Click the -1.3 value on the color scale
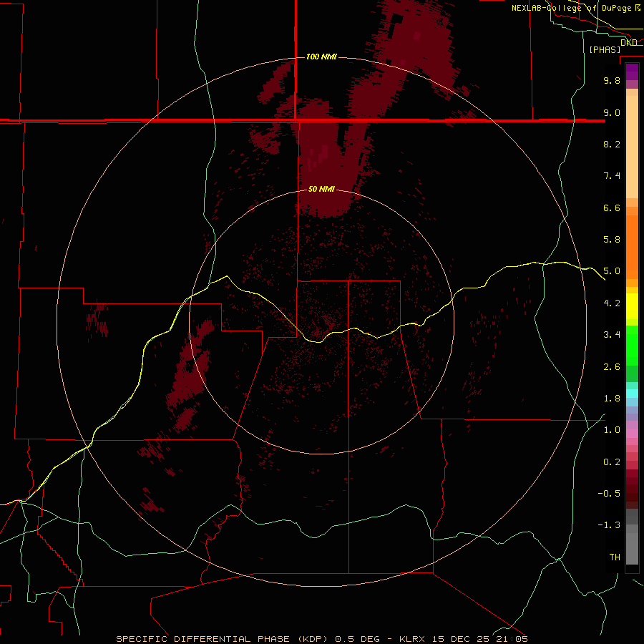 (609, 525)
